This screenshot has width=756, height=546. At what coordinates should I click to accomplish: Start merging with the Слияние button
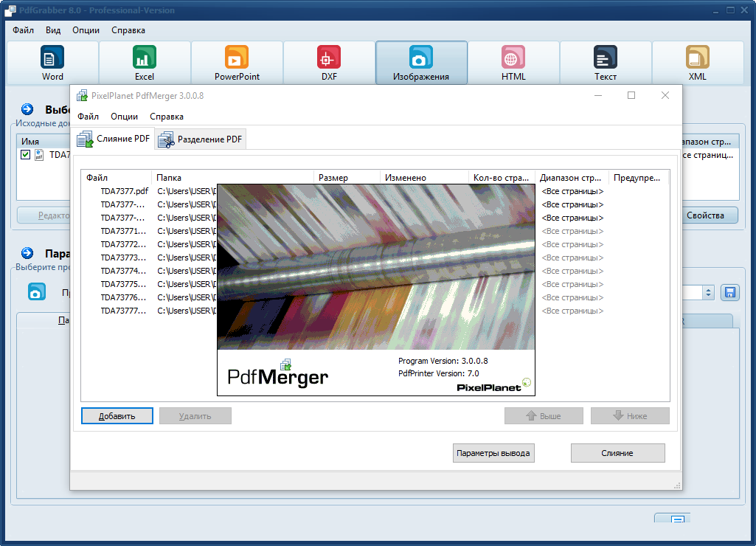617,453
